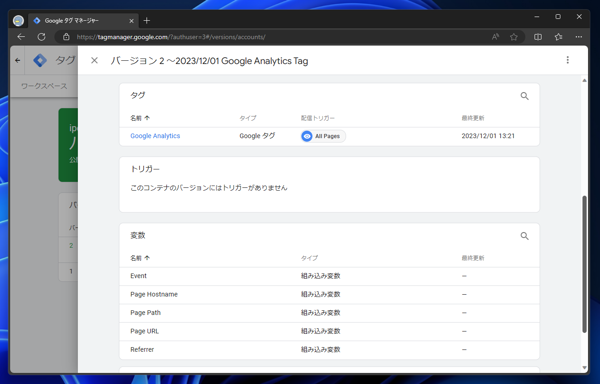
Task: Switch to the ワークスペース tab
Action: (44, 86)
